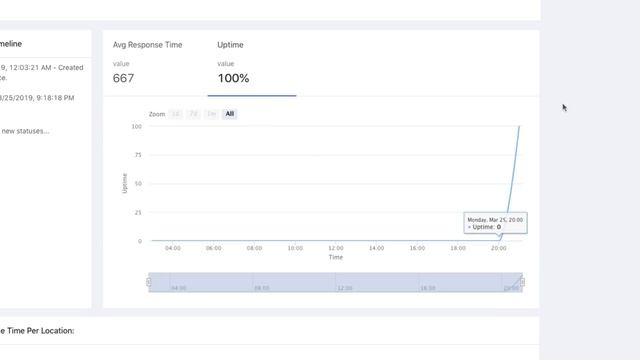
Task: Click the chart navigator range band
Action: (336, 282)
